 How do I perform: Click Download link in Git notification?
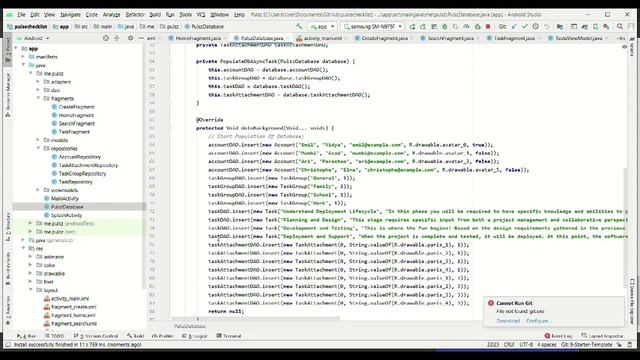coord(508,321)
